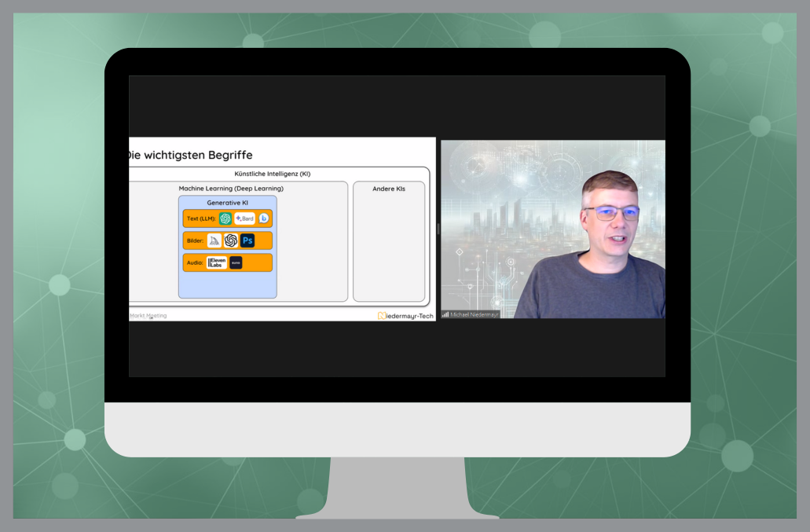Screen dimensions: 810x532
Task: Click the dark Suno icon
Action: coord(236,263)
